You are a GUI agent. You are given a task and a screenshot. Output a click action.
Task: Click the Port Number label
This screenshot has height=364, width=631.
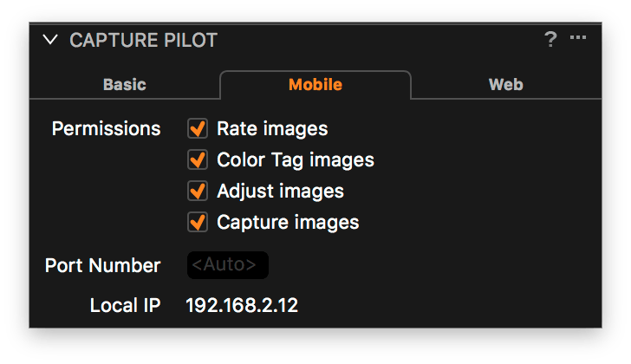click(x=102, y=265)
